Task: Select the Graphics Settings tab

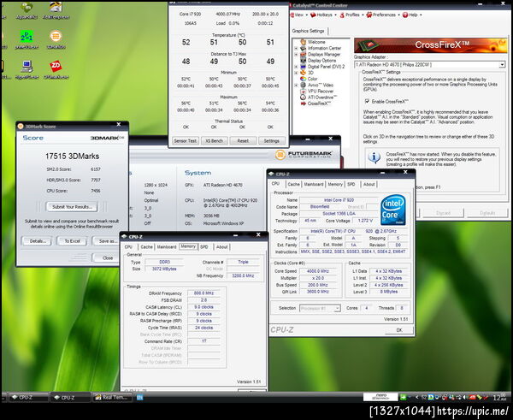Action: (308, 31)
